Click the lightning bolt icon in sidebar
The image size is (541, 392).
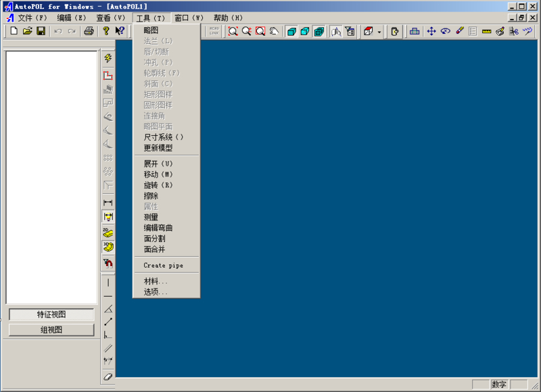coord(108,59)
